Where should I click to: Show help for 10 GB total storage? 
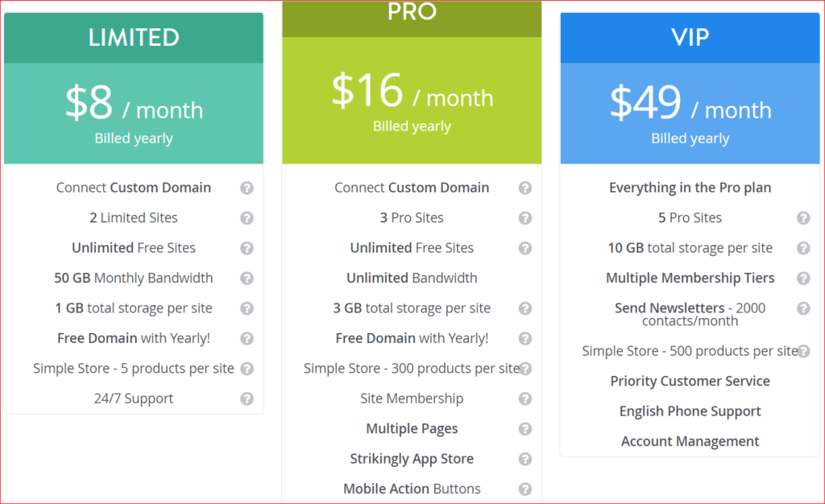[x=803, y=248]
